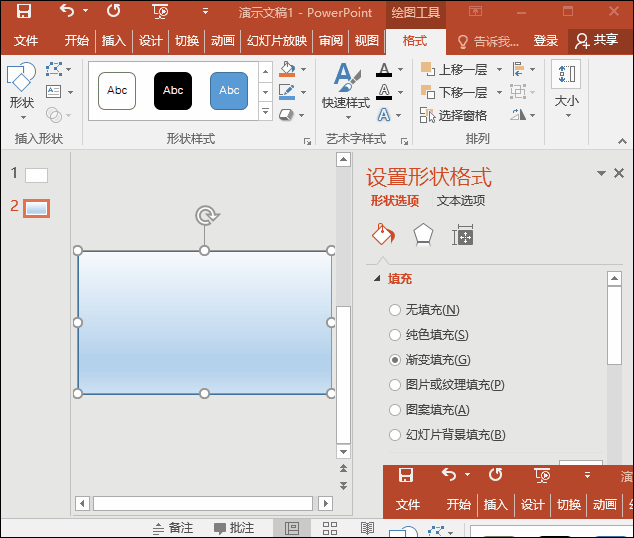Switch to Text Options (文本选项) tab
The image size is (634, 538).
[x=461, y=201]
